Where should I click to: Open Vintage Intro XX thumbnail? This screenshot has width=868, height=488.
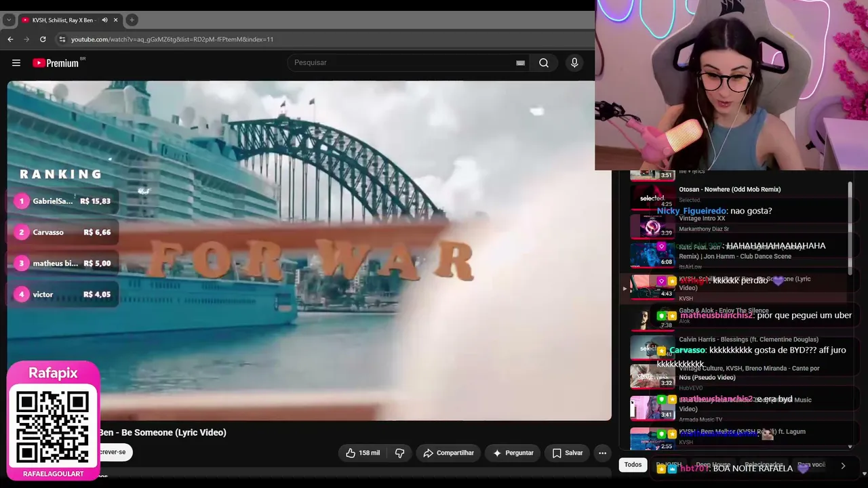pyautogui.click(x=652, y=226)
